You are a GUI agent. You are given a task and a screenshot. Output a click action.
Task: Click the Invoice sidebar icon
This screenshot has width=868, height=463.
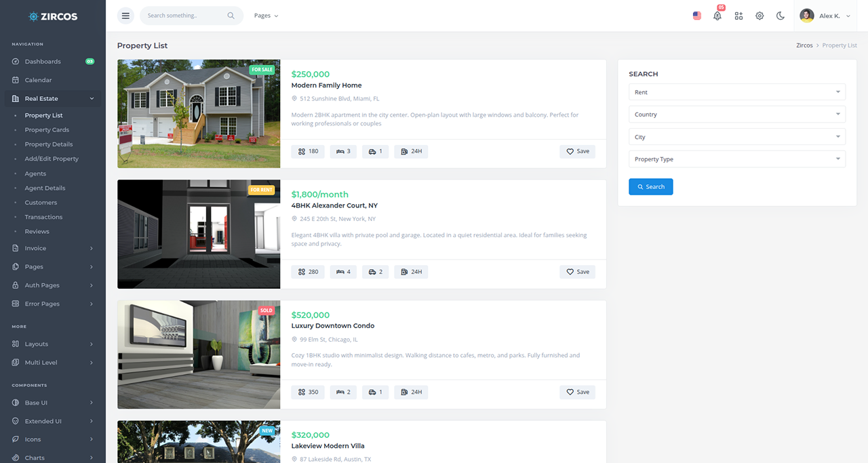(16, 248)
